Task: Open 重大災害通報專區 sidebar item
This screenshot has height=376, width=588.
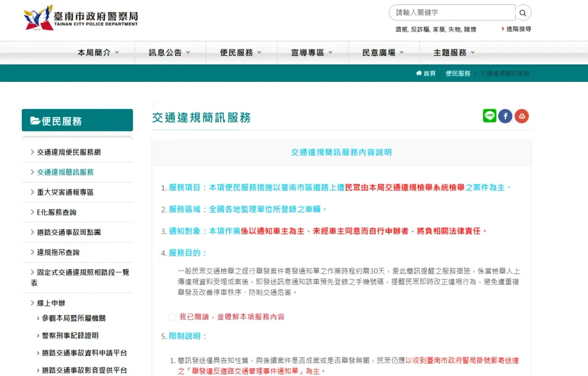Action: (x=65, y=192)
